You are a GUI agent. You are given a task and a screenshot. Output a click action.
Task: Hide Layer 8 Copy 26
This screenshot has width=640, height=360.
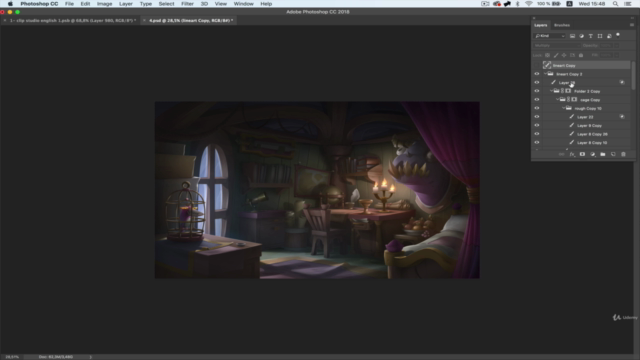[537, 134]
